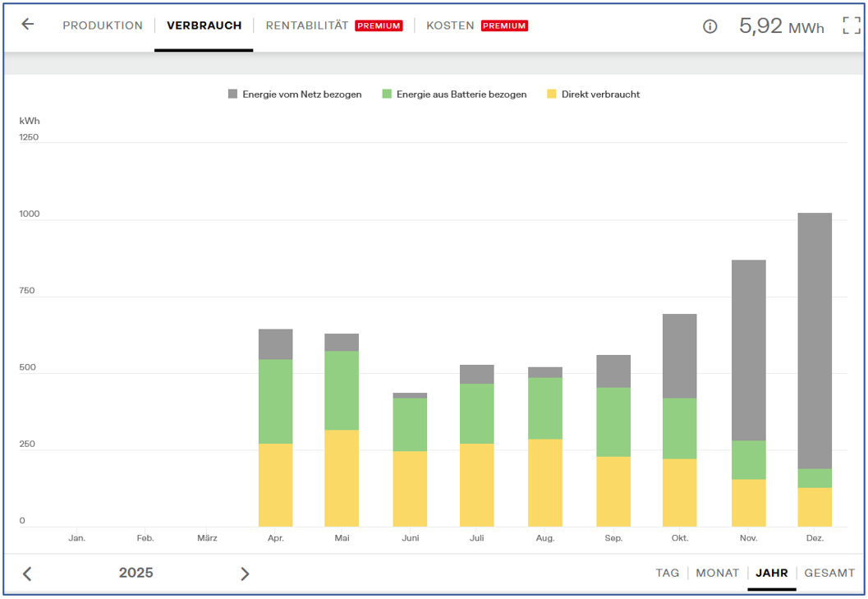The width and height of the screenshot is (868, 599).
Task: Click the 2025 year label
Action: [135, 573]
